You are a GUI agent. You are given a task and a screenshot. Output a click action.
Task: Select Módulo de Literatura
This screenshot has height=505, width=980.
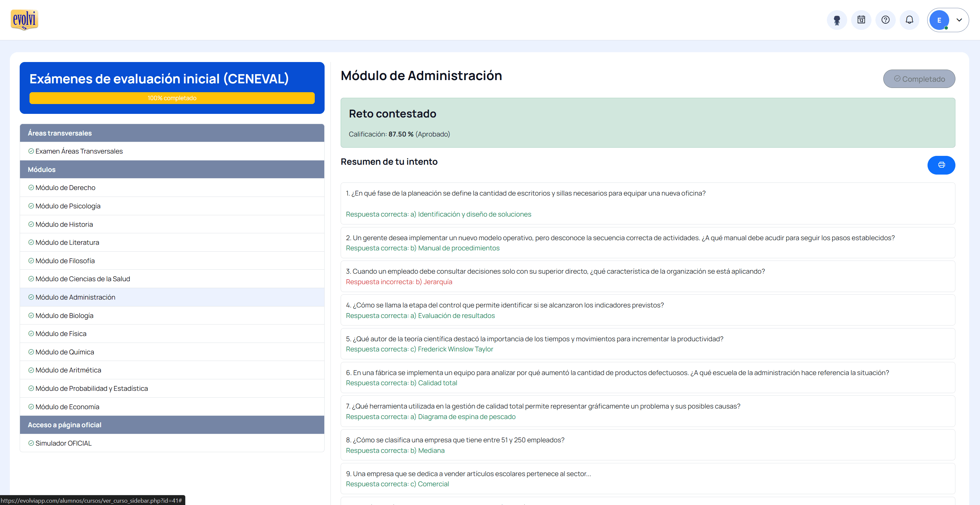tap(172, 242)
